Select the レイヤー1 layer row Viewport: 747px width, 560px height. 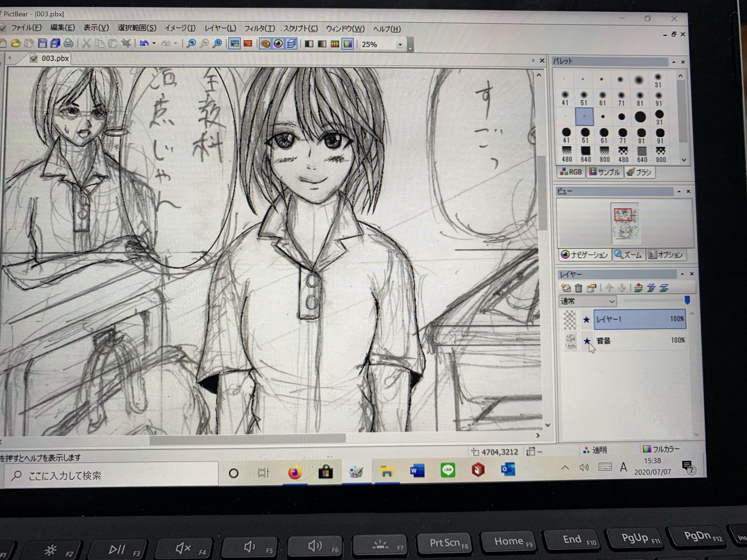640,319
